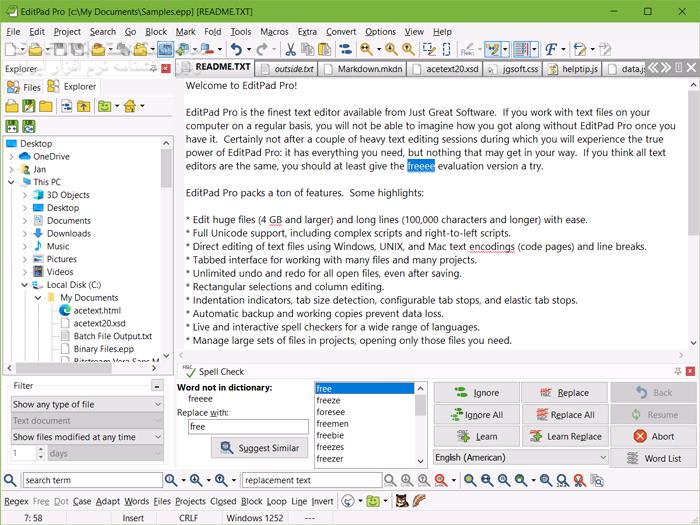Switch to the Markdown.mkdn tab
Viewport: 700px width, 525px height.
click(x=370, y=68)
